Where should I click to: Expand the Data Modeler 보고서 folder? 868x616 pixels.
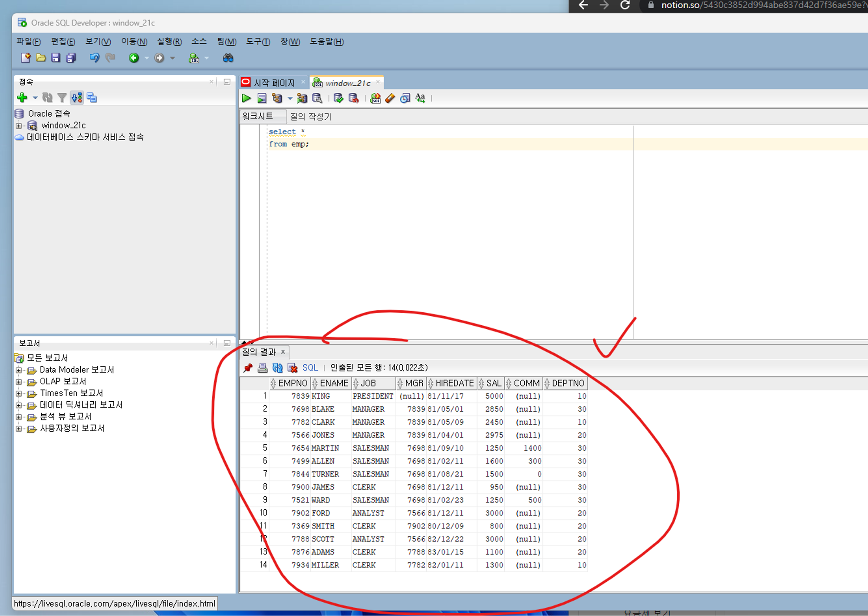click(x=19, y=370)
